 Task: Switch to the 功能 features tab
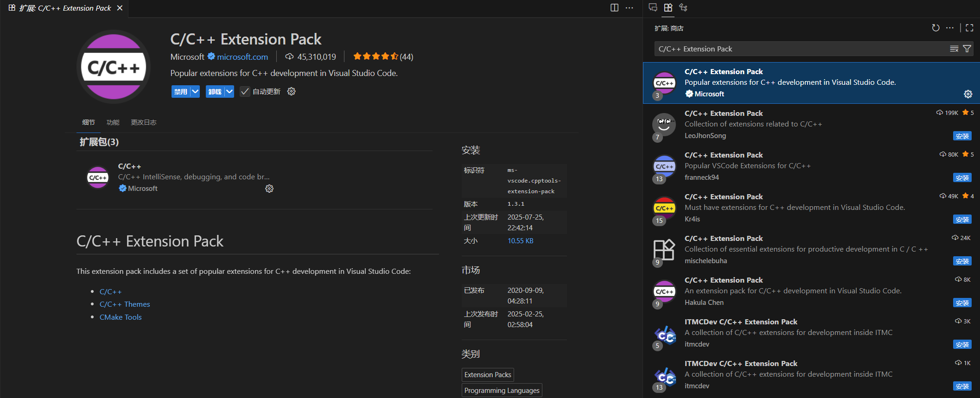[x=113, y=122]
